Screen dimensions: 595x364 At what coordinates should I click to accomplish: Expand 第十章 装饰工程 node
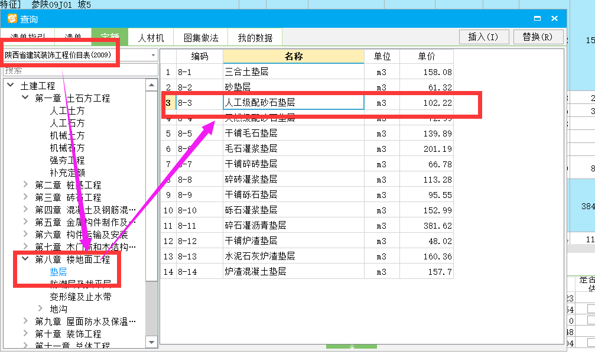pos(25,334)
